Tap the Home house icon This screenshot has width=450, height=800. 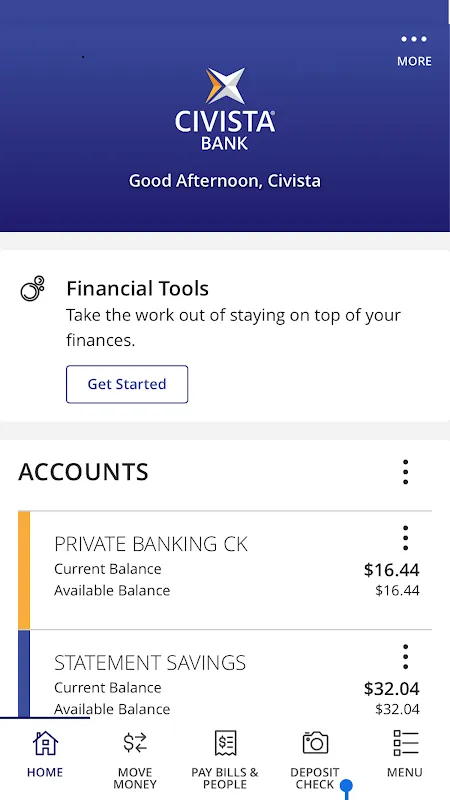[x=45, y=743]
